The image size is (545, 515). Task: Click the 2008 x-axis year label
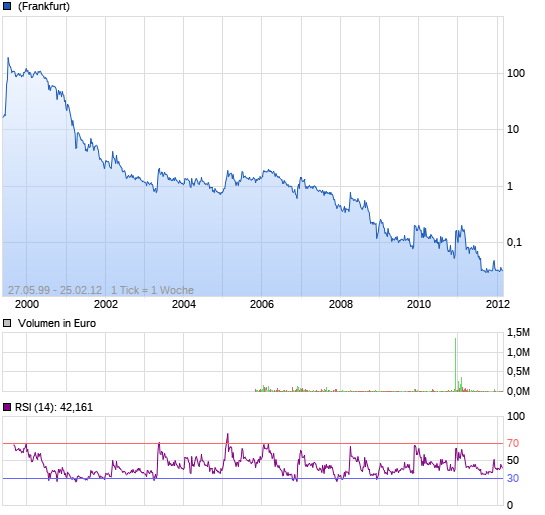(x=341, y=304)
